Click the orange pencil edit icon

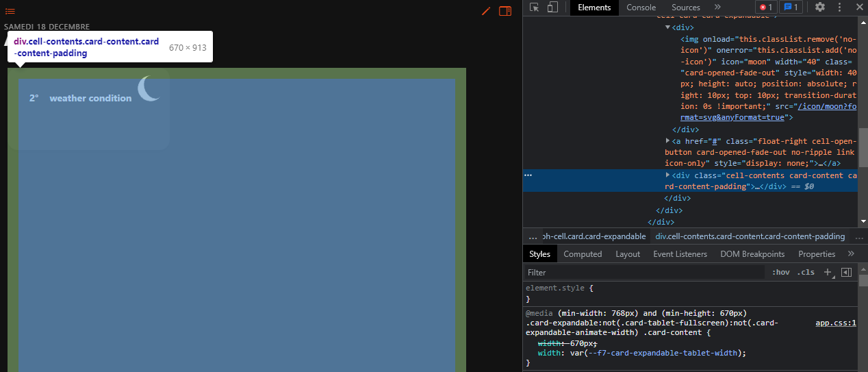point(486,11)
